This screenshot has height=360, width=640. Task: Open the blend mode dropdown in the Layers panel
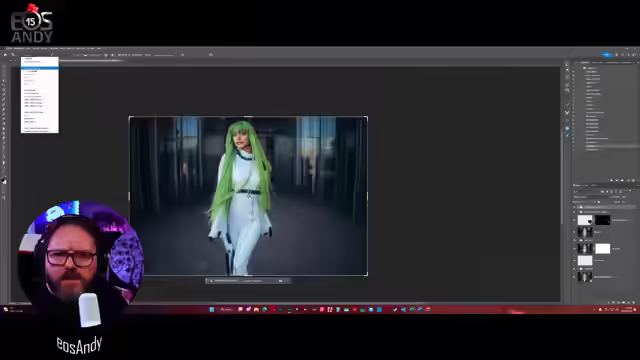pyautogui.click(x=592, y=196)
